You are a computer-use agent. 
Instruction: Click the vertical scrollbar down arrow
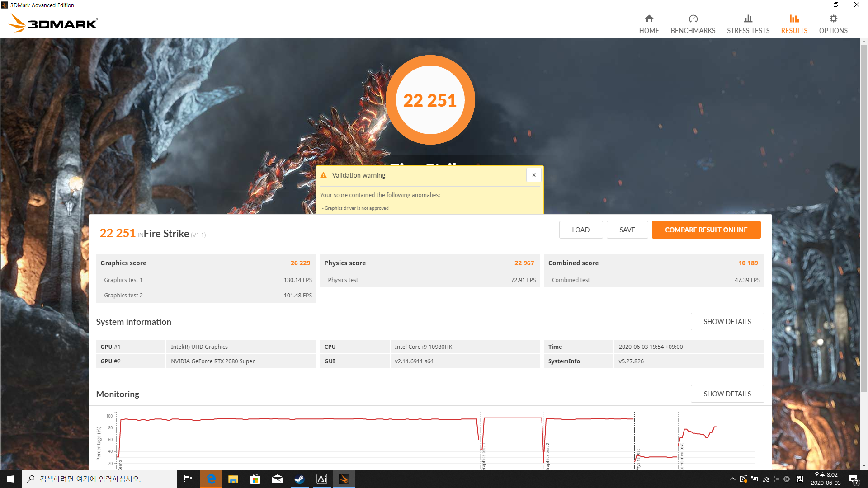click(864, 466)
